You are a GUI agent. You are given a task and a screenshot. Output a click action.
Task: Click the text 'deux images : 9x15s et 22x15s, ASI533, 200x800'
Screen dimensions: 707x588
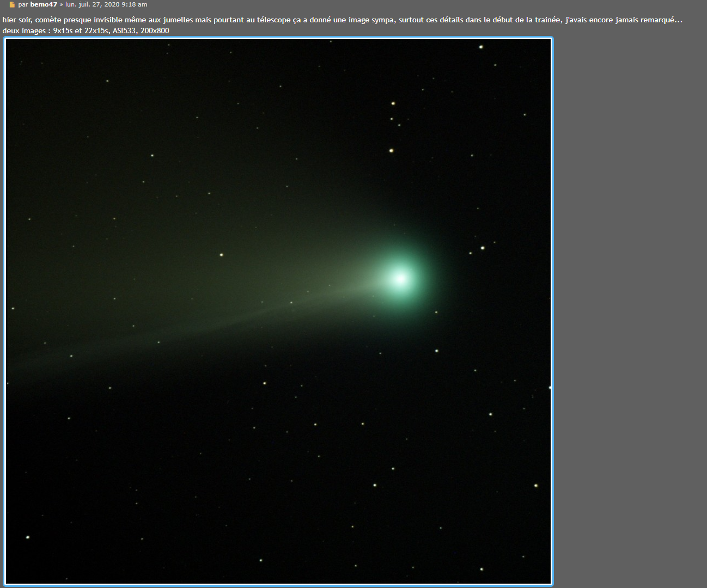coord(86,30)
